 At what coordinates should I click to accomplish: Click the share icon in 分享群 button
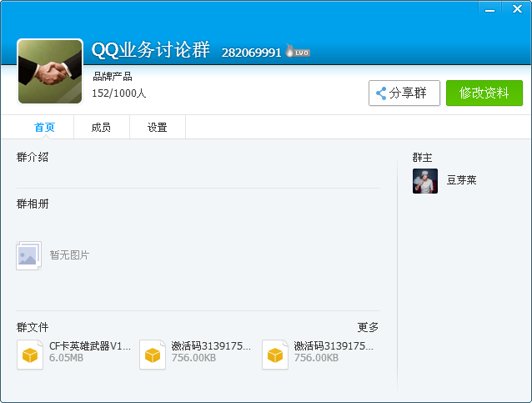381,93
